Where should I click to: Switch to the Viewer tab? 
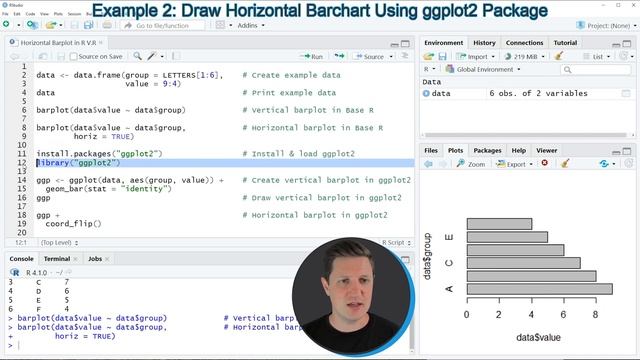546,151
